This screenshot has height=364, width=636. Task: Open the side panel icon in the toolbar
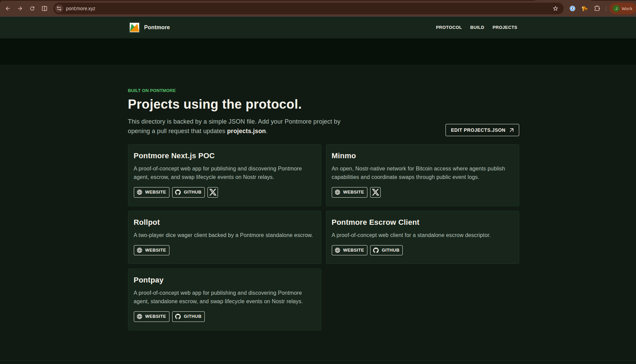point(44,8)
